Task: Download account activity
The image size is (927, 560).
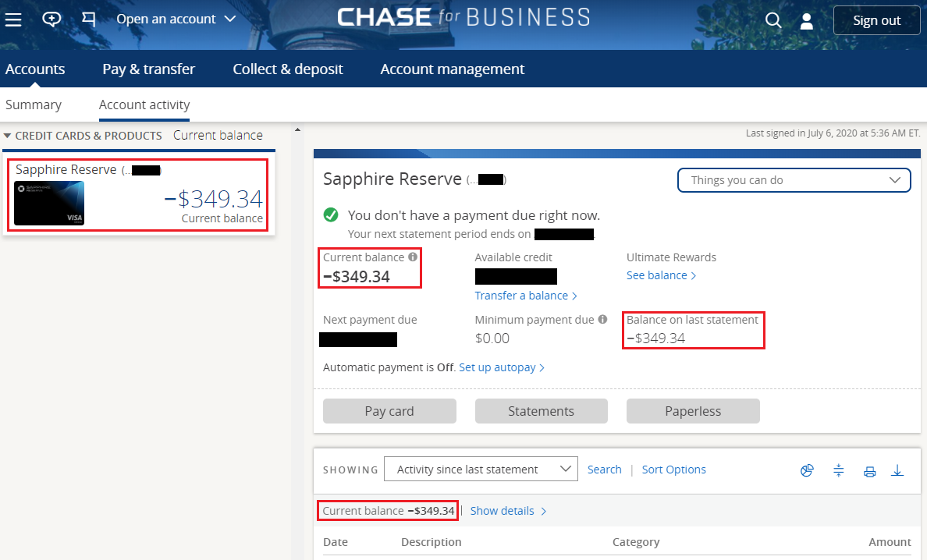Action: click(897, 470)
